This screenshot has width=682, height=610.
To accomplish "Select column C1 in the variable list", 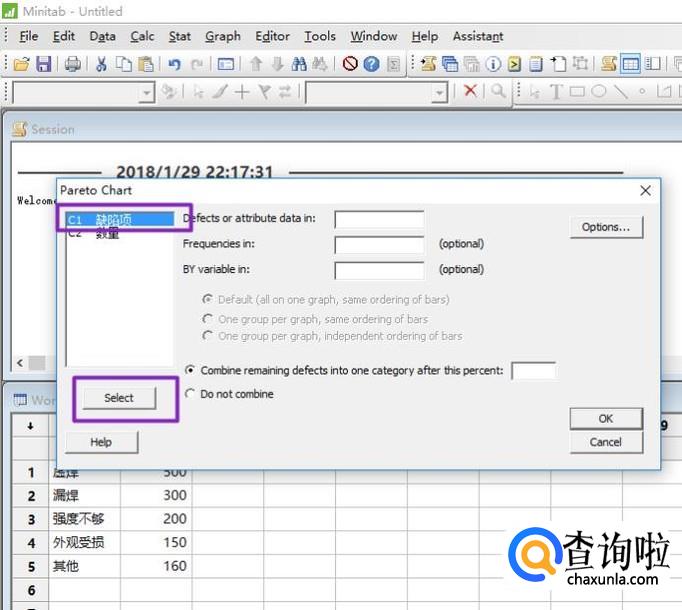I will (x=120, y=219).
